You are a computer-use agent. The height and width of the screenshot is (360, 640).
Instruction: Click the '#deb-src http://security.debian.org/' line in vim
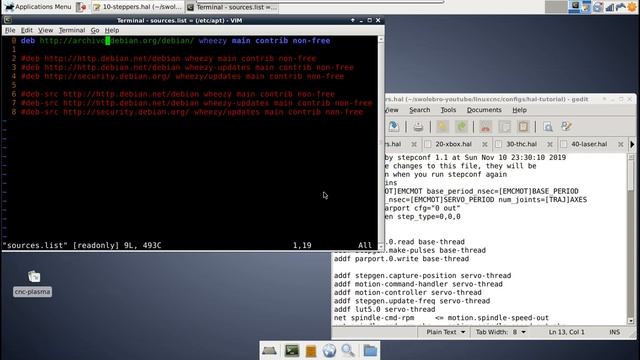[x=192, y=112]
